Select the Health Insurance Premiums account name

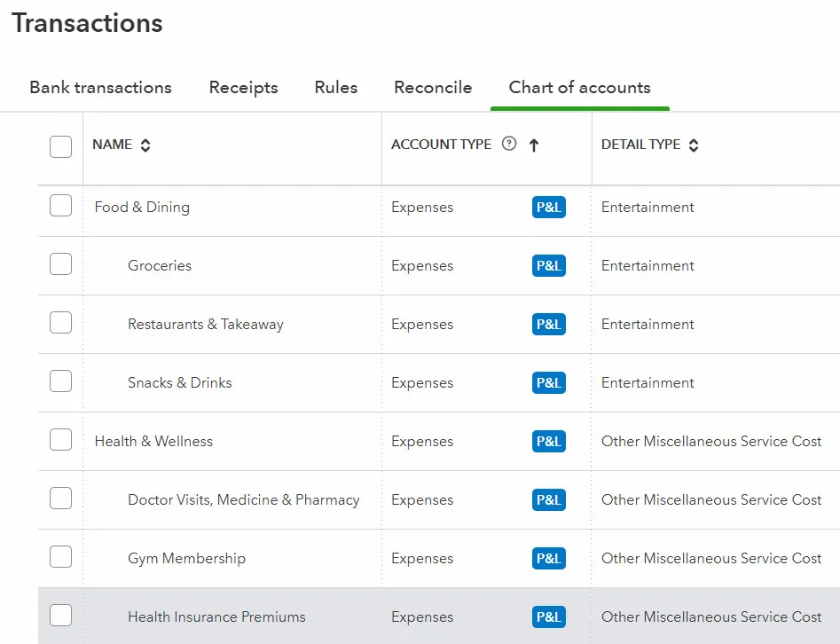coord(216,617)
